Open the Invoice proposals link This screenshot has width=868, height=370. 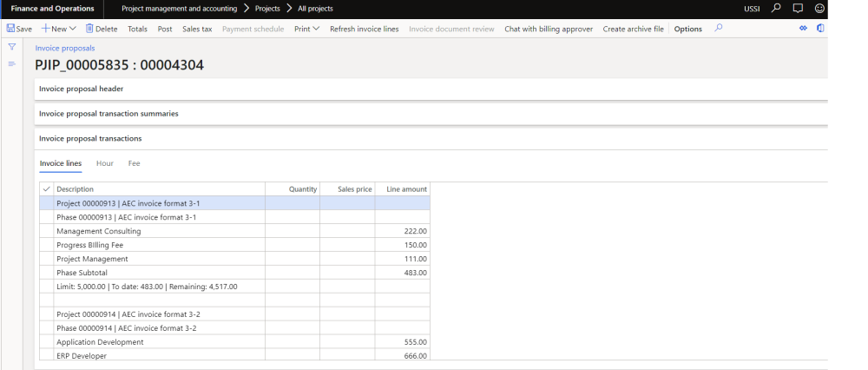(65, 48)
